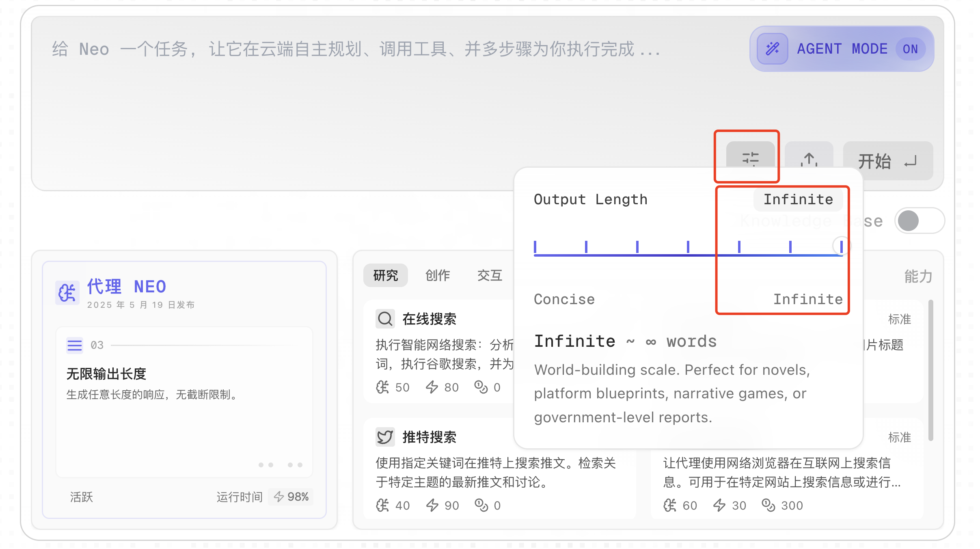This screenshot has width=980, height=549.
Task: Open the Infinite output length value badge
Action: pos(798,199)
